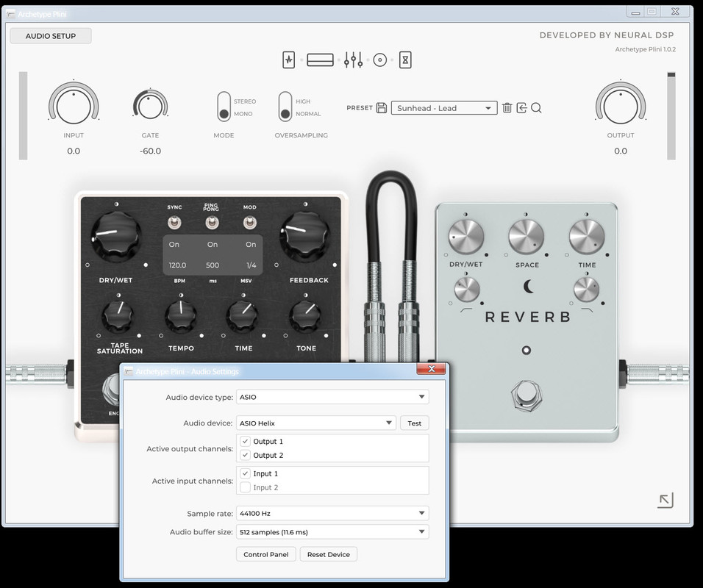Open the Sample rate 44100 Hz dropdown
The width and height of the screenshot is (703, 588).
click(332, 513)
